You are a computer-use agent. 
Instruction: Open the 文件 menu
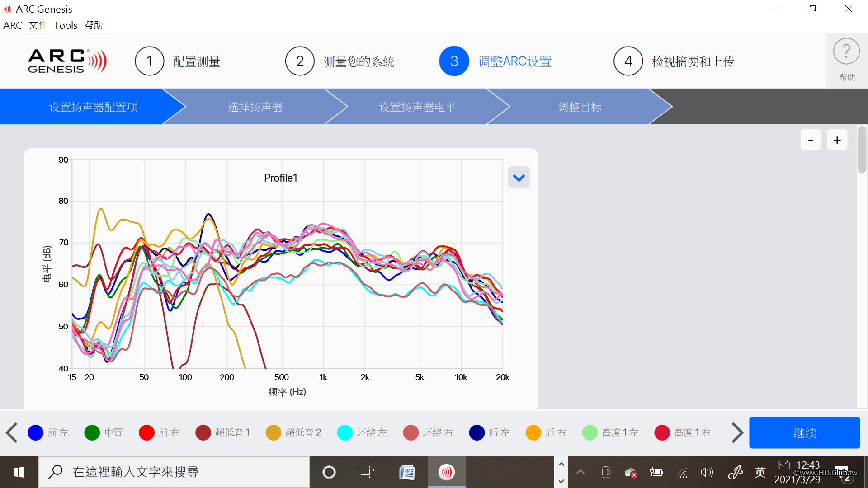coord(38,25)
